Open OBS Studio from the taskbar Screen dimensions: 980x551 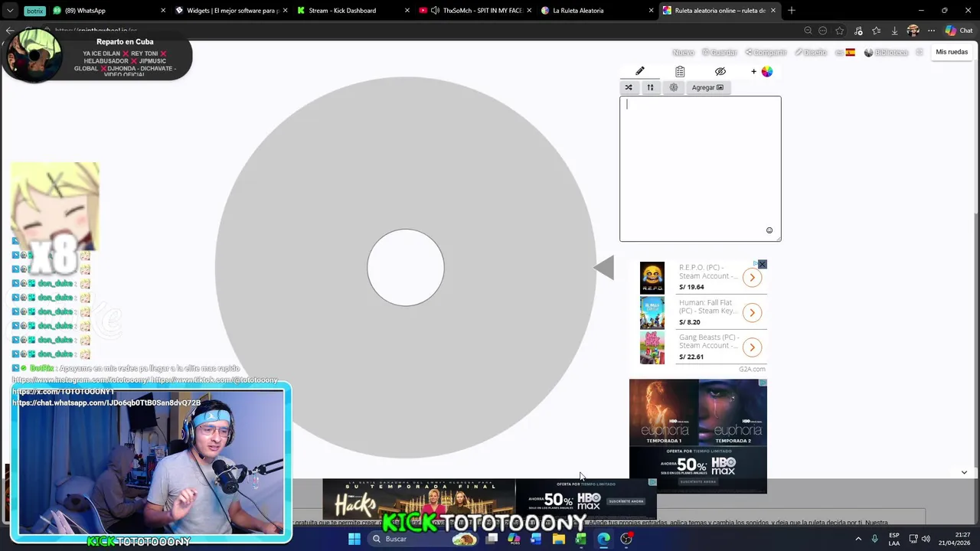626,539
